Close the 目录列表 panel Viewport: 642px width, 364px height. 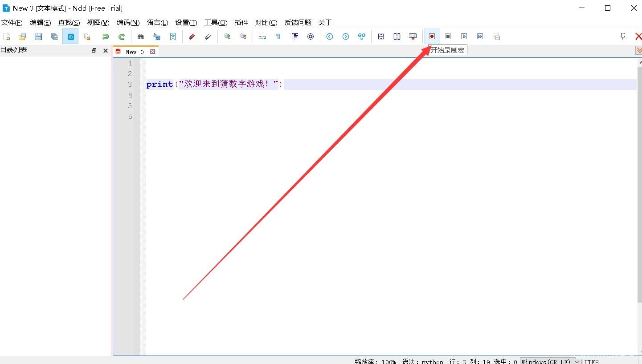pos(106,51)
